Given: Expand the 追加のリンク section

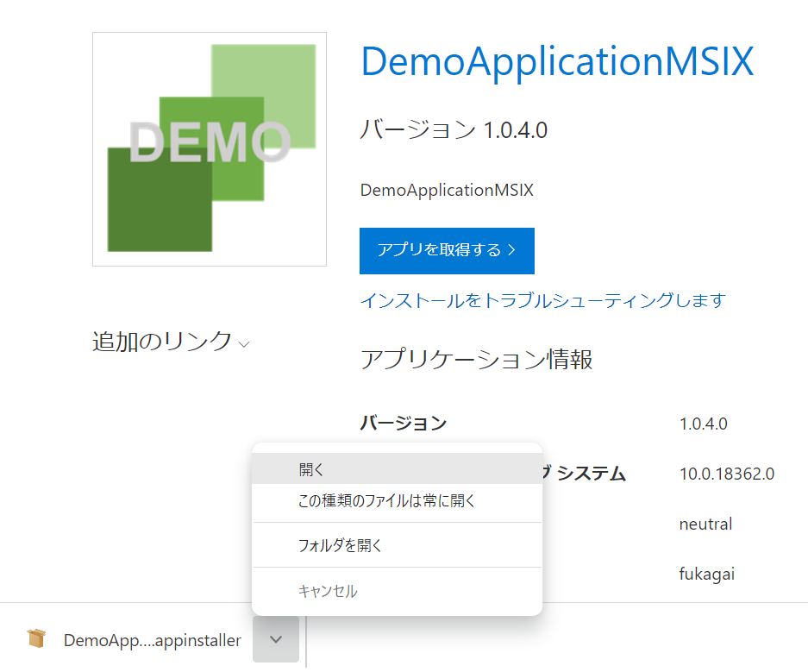Looking at the screenshot, I should click(171, 342).
